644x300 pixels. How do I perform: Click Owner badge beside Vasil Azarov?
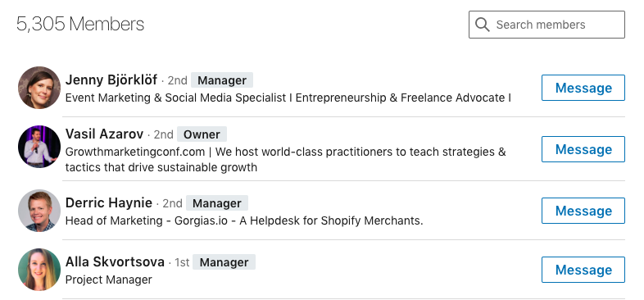pos(202,134)
